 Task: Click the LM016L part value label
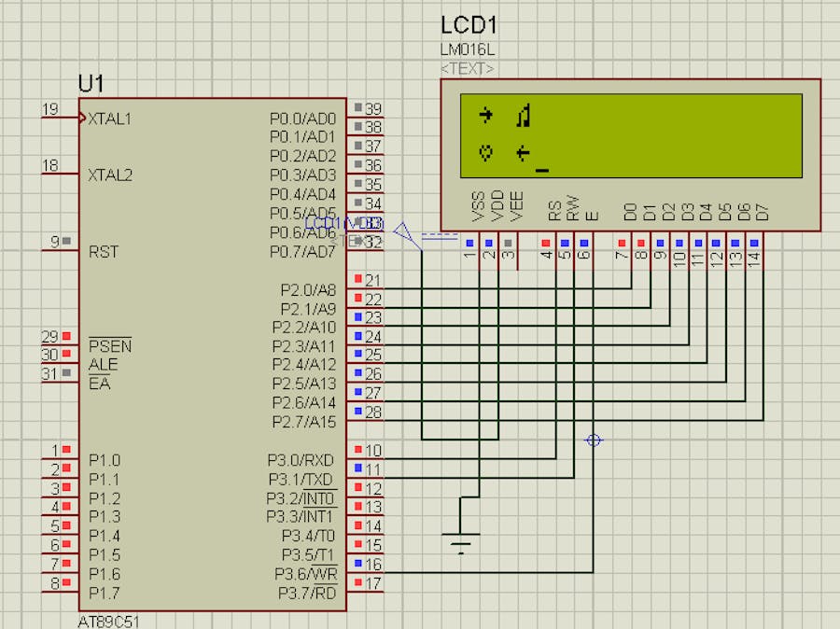coord(468,49)
